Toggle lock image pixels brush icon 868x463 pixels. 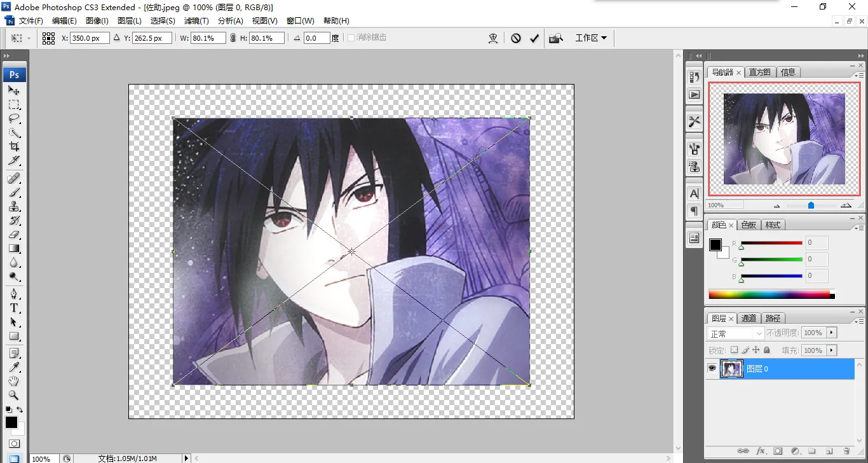[745, 350]
